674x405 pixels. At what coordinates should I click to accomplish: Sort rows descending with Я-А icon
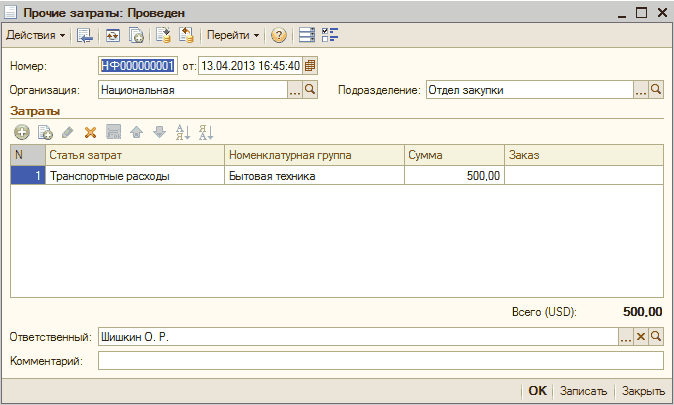point(206,132)
